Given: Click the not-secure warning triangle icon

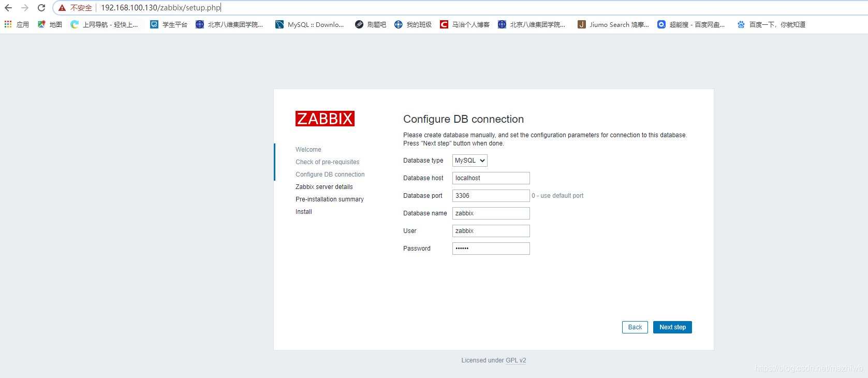Looking at the screenshot, I should [x=62, y=8].
